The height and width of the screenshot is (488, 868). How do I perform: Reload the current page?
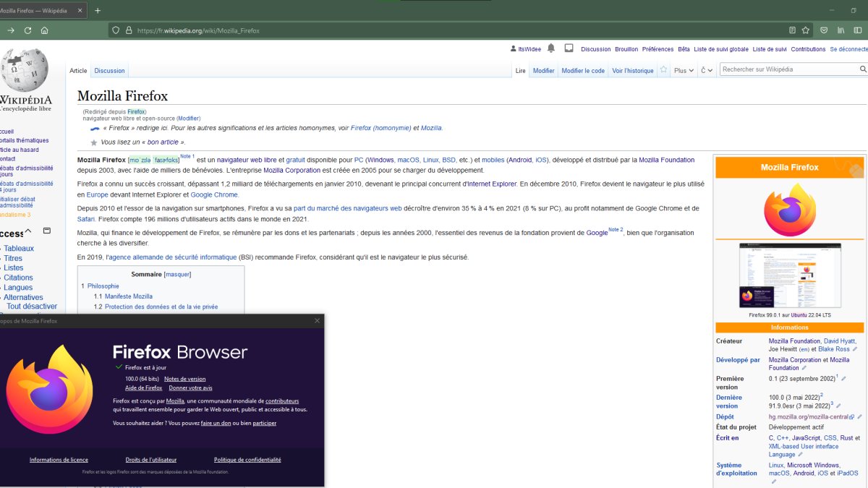(27, 30)
